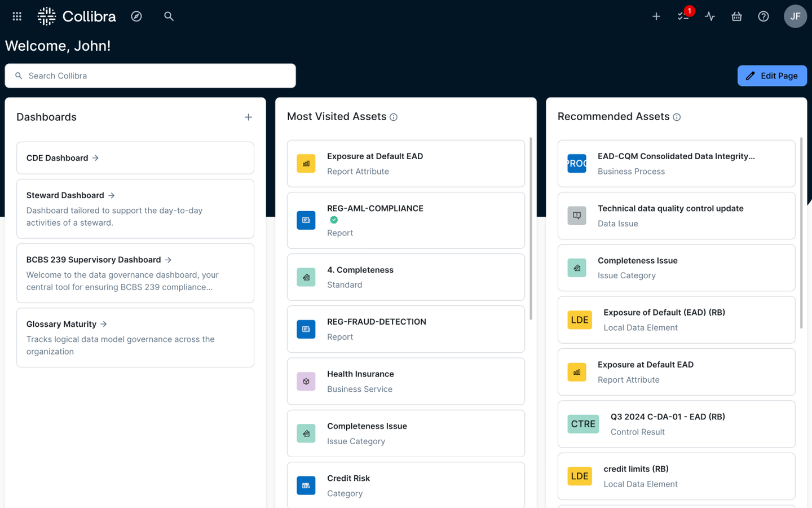Open the tasks icon with red notification badge
Viewport: 812px width, 508px height.
[682, 16]
